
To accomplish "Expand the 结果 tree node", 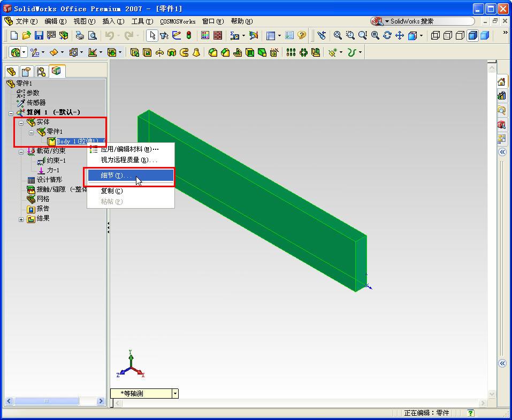I will (x=21, y=219).
